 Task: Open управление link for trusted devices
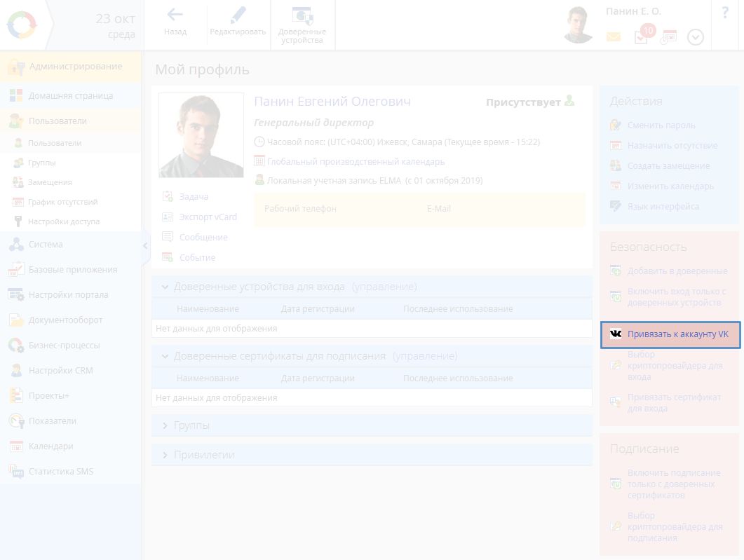click(384, 287)
